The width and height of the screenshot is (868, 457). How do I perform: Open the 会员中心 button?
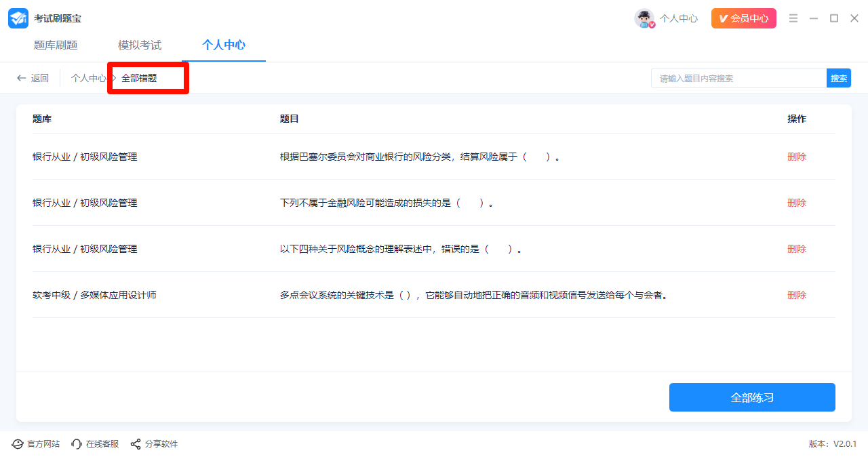click(744, 18)
